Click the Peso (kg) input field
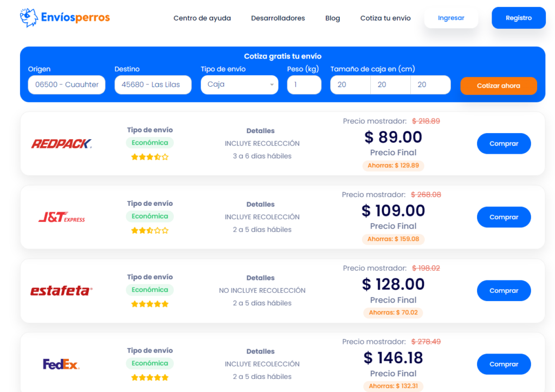This screenshot has width=555, height=392. [x=304, y=85]
